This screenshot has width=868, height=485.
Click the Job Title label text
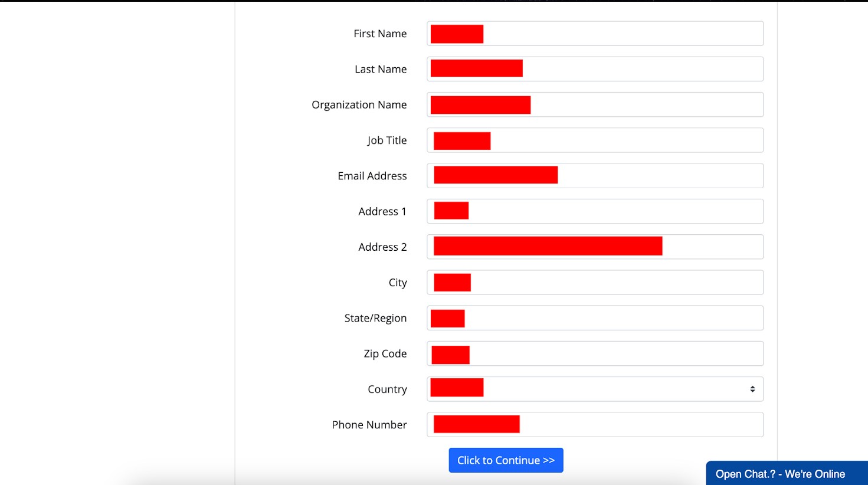(x=386, y=140)
